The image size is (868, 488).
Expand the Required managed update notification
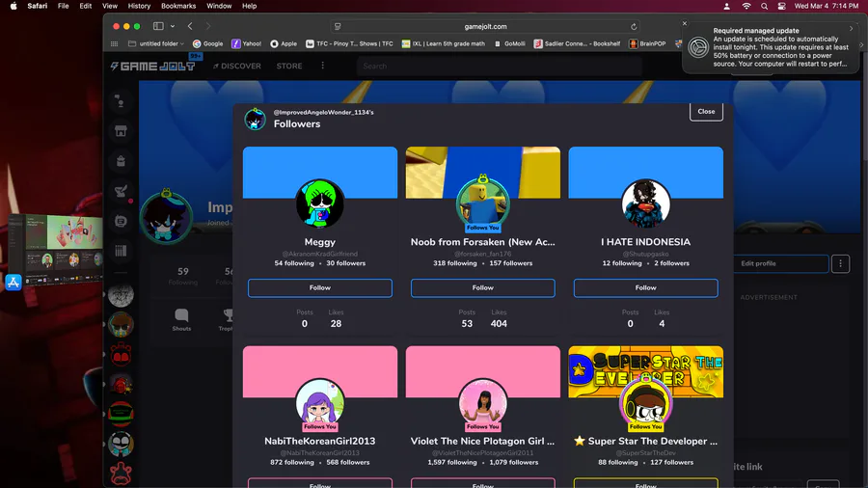pos(852,29)
